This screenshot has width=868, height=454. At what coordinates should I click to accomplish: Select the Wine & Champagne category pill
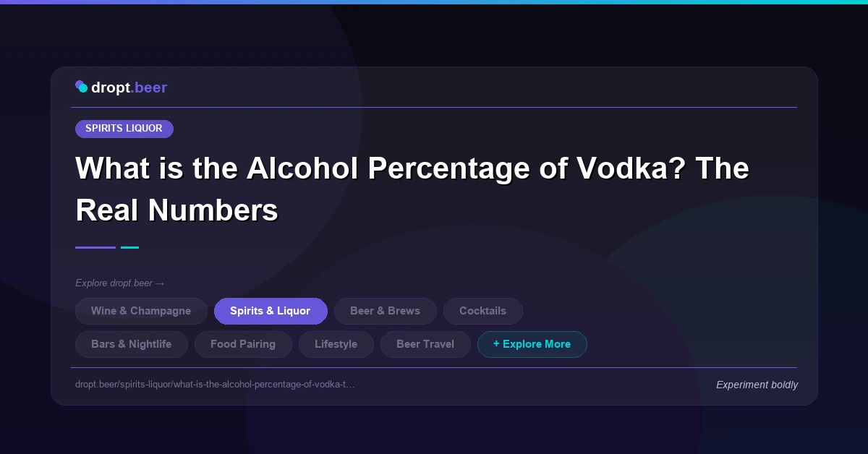point(141,311)
